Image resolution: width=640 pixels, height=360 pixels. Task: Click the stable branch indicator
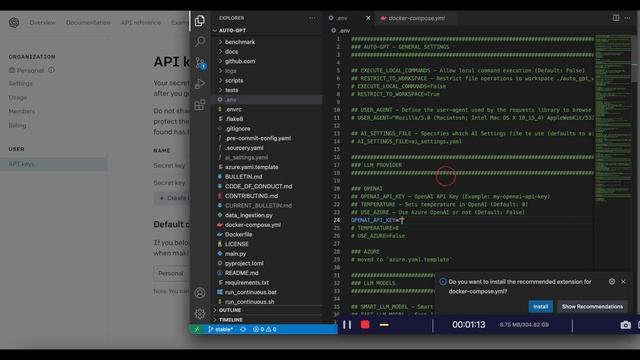click(x=220, y=329)
